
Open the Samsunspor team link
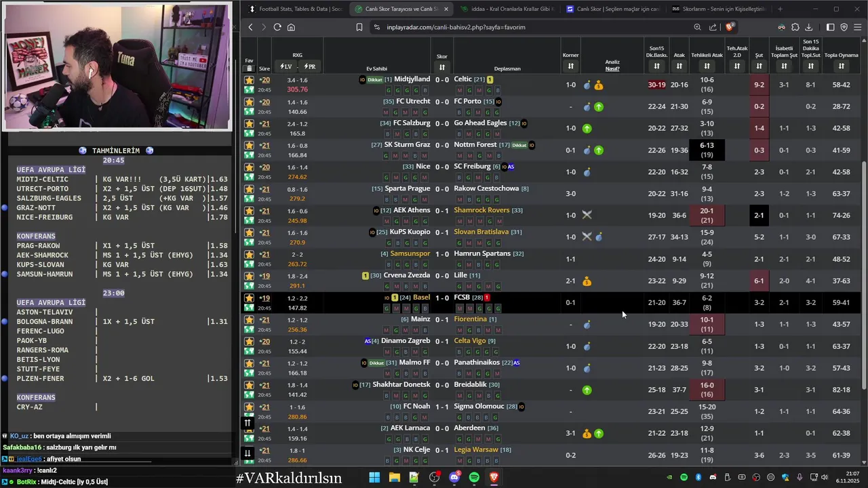tap(410, 253)
